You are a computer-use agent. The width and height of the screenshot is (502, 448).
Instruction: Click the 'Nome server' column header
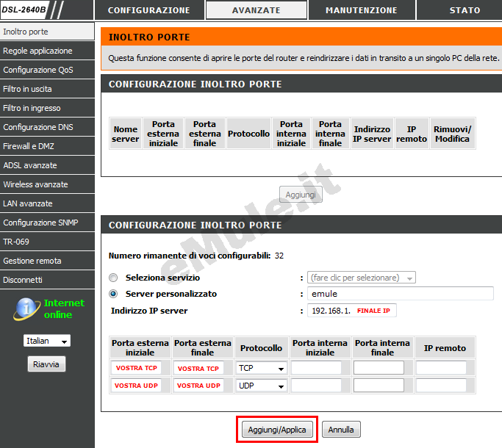tap(126, 134)
